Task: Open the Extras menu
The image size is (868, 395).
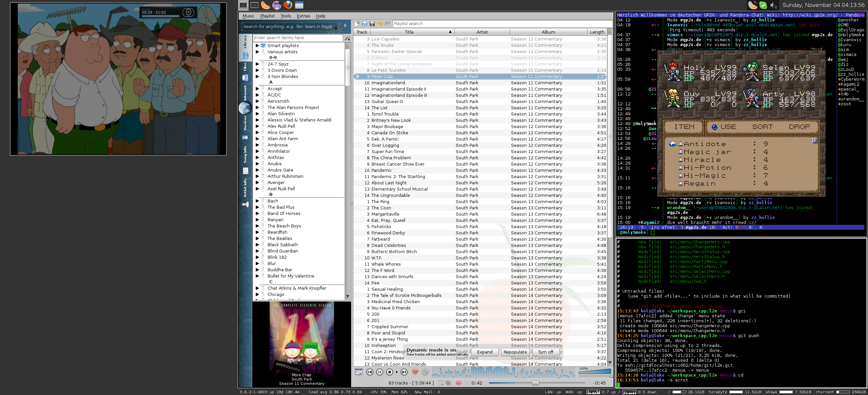Action: (303, 16)
